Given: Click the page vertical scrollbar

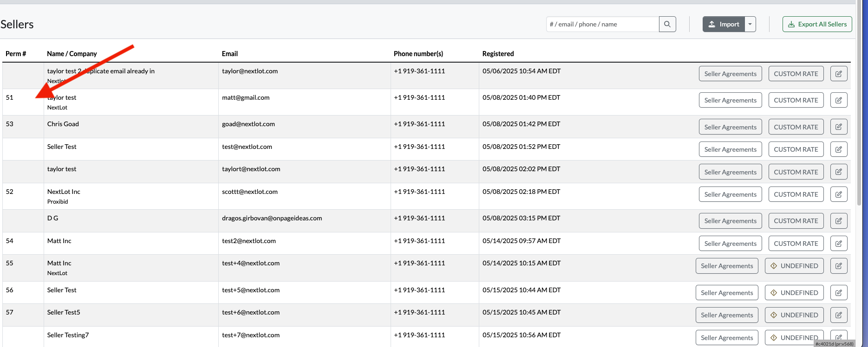Looking at the screenshot, I should [x=859, y=102].
